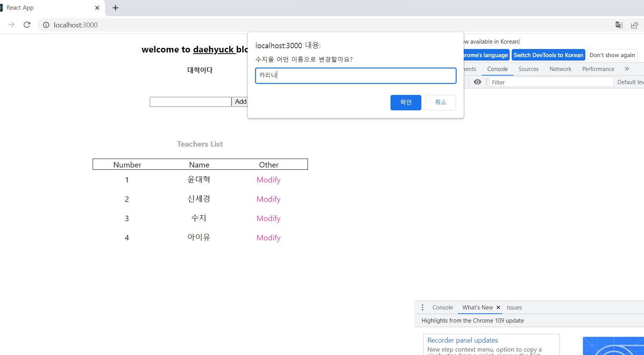Open Default levels dropdown
This screenshot has width=644, height=355.
click(x=630, y=82)
